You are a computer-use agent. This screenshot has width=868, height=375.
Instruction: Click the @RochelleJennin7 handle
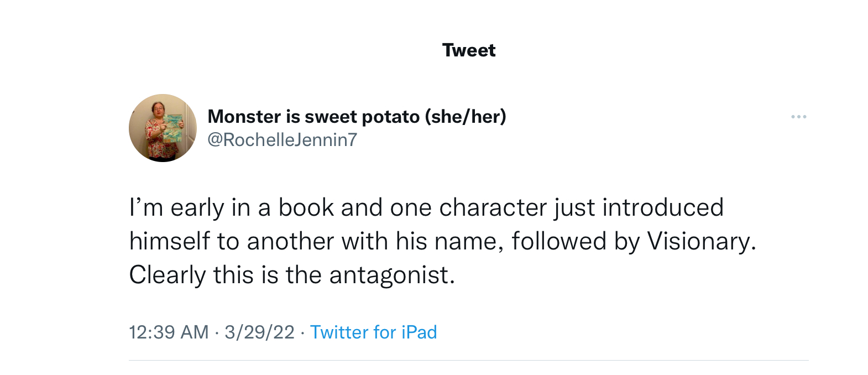click(282, 140)
